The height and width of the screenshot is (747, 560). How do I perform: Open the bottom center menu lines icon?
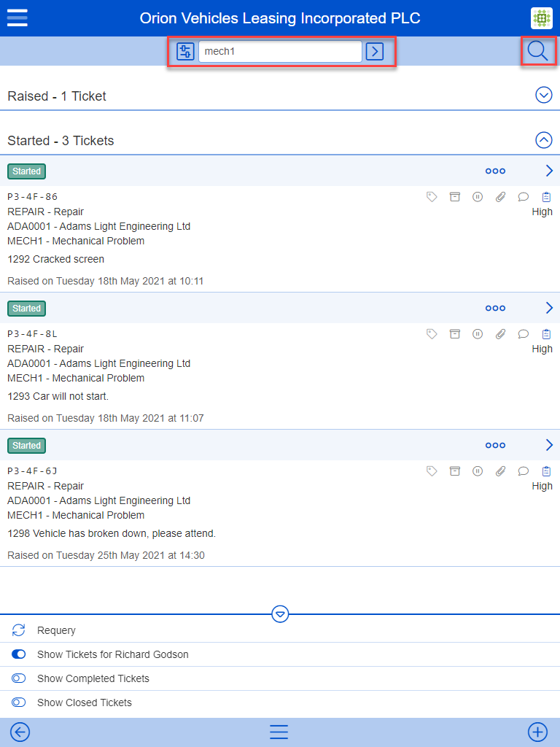tap(279, 732)
